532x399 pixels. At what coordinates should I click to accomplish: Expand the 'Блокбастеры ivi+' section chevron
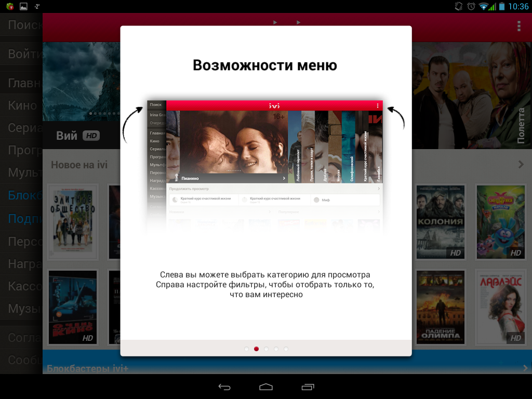(525, 368)
